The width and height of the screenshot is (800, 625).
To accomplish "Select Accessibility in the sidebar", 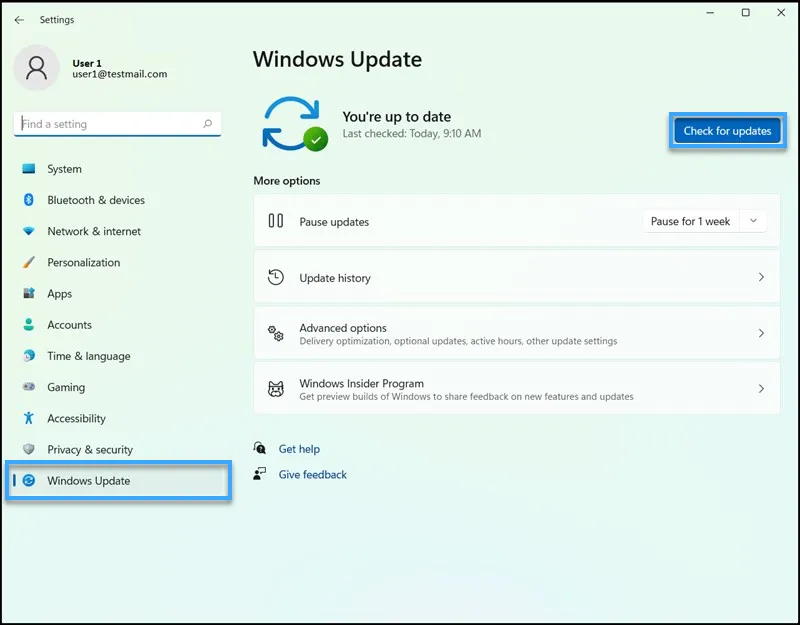I will tap(118, 418).
